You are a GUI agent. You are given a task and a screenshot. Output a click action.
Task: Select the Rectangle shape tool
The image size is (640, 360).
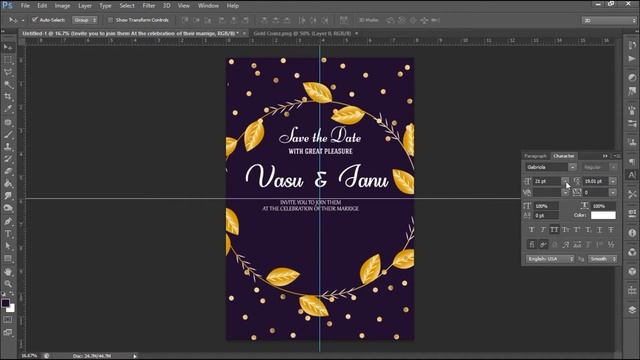point(8,258)
